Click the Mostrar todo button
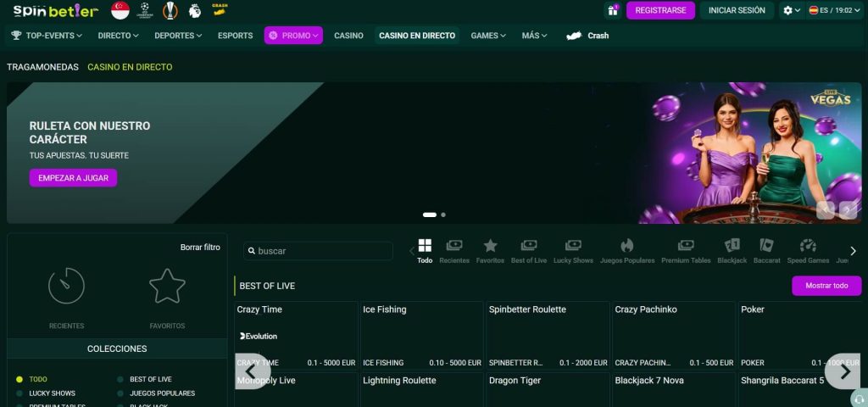This screenshot has width=868, height=407. pos(826,286)
